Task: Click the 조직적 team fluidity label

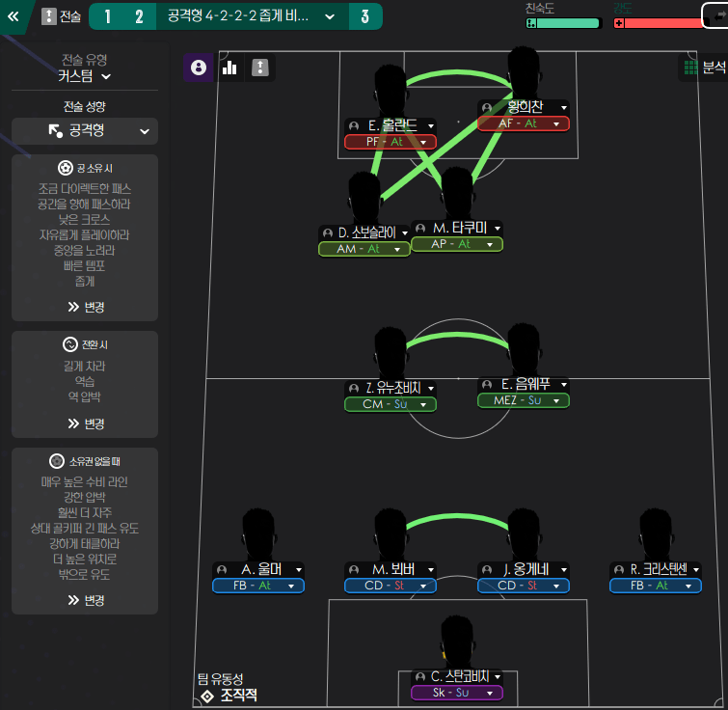Action: 238,696
